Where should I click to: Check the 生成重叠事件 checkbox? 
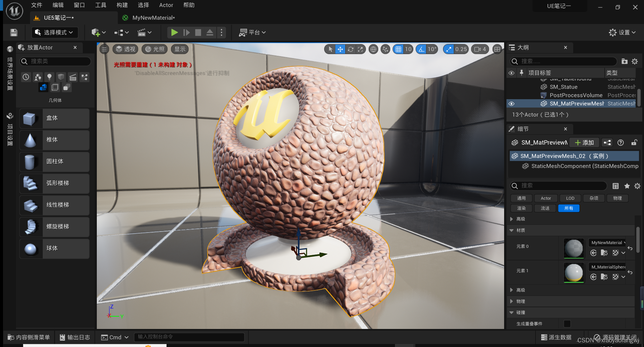(567, 324)
